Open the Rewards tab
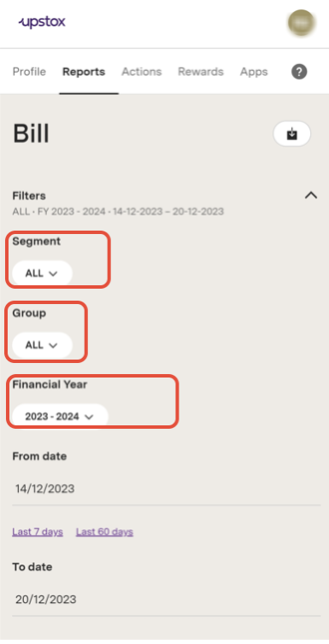Screen dimensions: 329x644 201,72
